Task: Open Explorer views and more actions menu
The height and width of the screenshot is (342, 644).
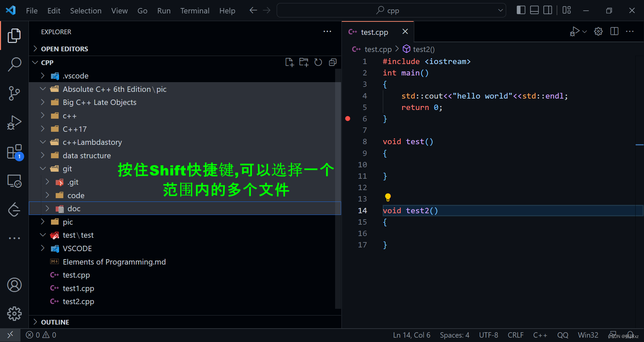Action: click(327, 32)
